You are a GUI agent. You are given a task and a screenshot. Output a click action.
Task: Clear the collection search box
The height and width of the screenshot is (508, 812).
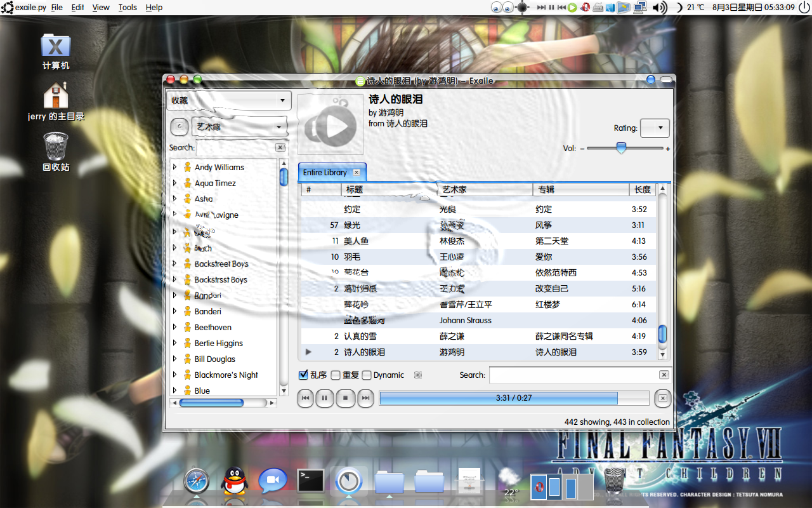pos(280,147)
